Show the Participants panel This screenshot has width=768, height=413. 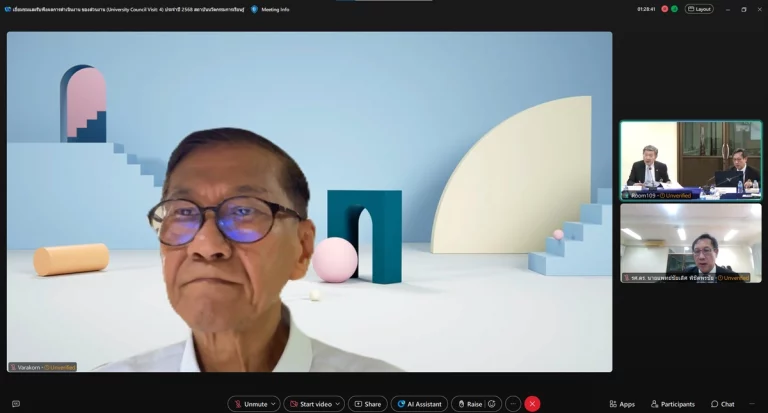672,404
